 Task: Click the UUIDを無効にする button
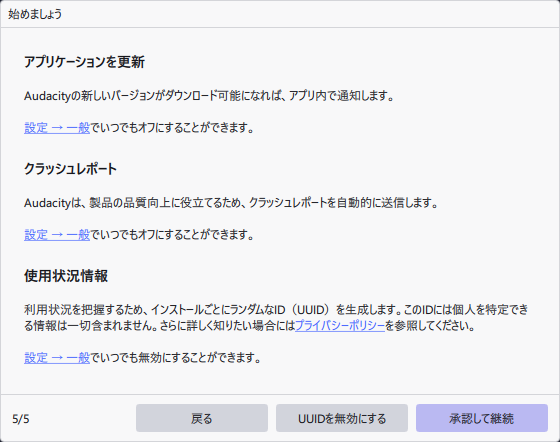point(342,418)
